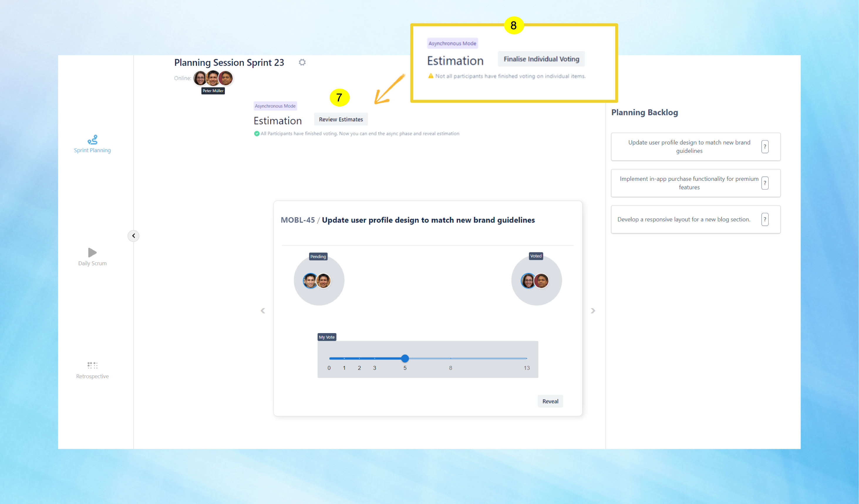Click the right navigation arrow on estimation card
This screenshot has width=859, height=504.
594,311
